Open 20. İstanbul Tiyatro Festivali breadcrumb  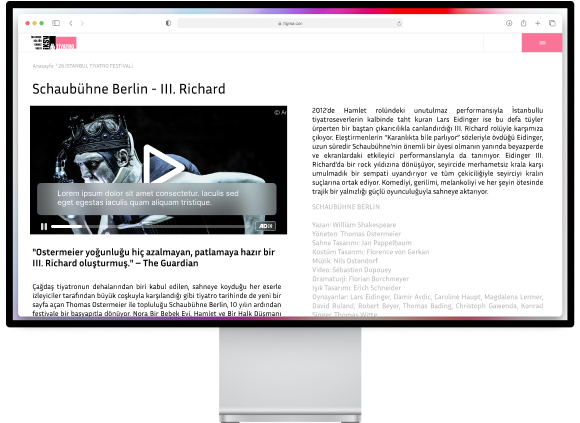click(95, 66)
